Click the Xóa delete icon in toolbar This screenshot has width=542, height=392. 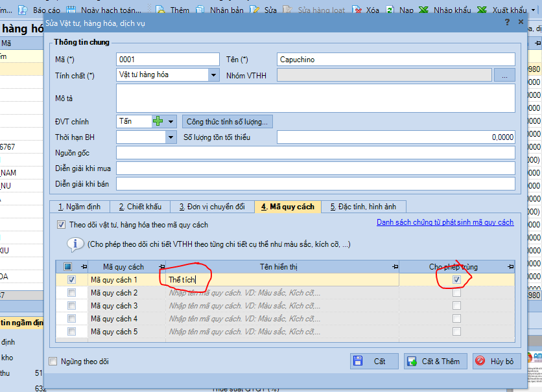357,10
